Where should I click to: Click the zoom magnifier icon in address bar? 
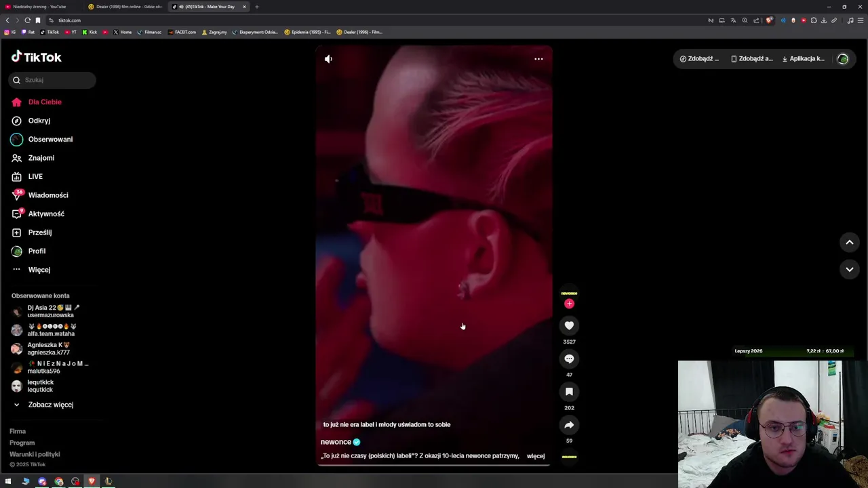[745, 20]
